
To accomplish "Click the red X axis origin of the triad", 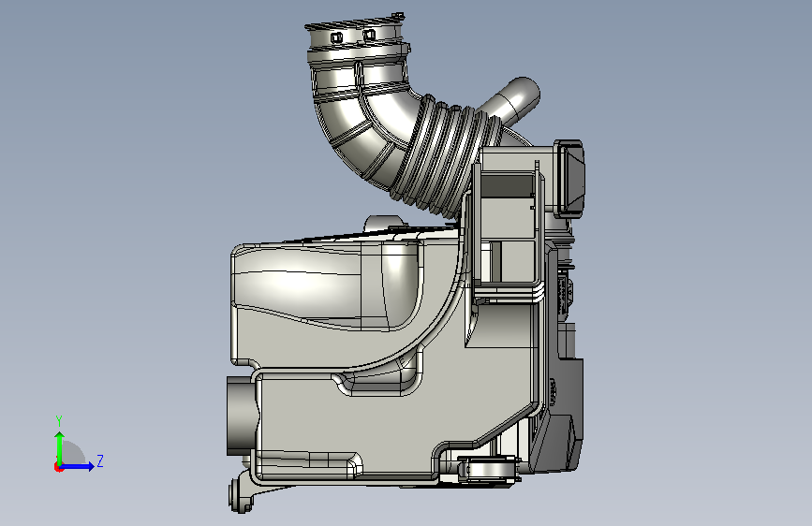I will pyautogui.click(x=58, y=467).
